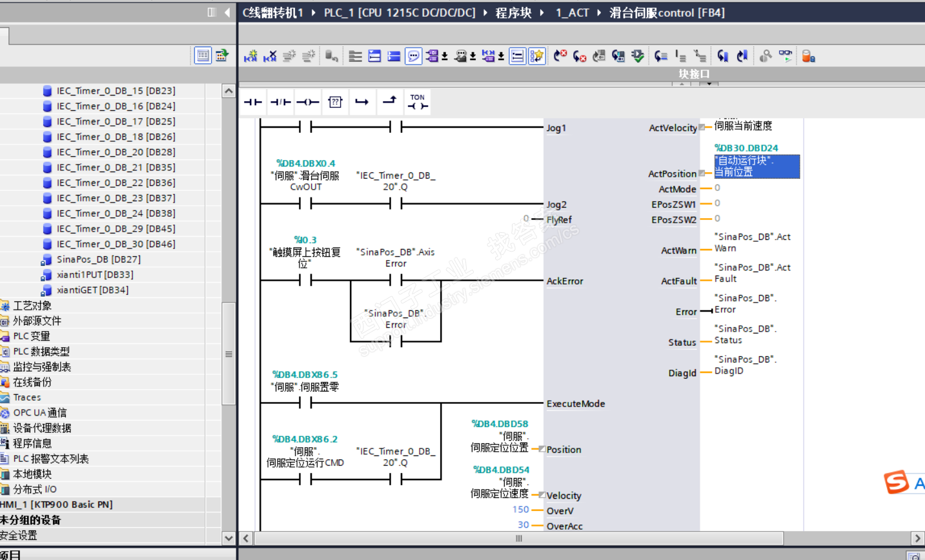This screenshot has width=925, height=560.
Task: Click the highlighted 当前位置 ActPosition operand
Action: coord(757,166)
